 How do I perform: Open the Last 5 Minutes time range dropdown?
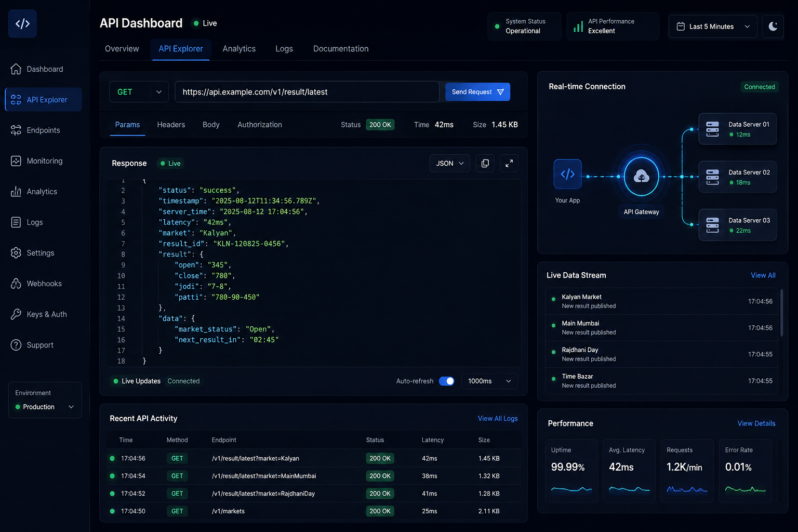(713, 26)
